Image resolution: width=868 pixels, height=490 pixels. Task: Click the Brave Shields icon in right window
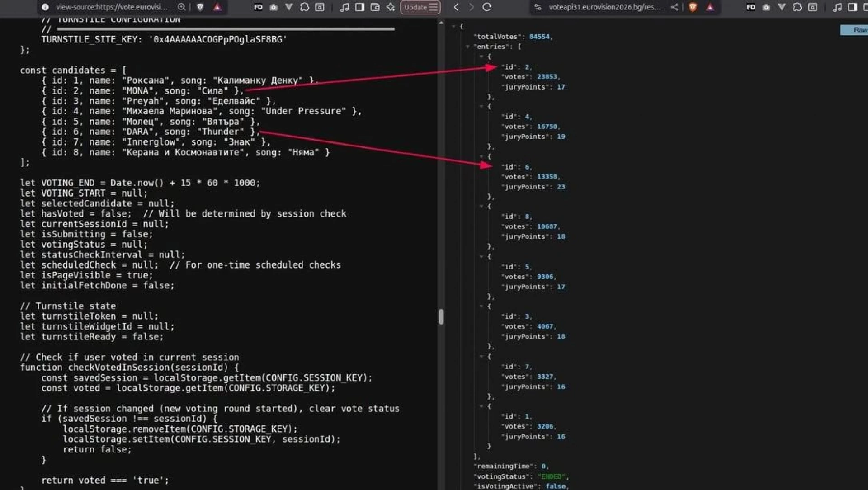coord(693,7)
